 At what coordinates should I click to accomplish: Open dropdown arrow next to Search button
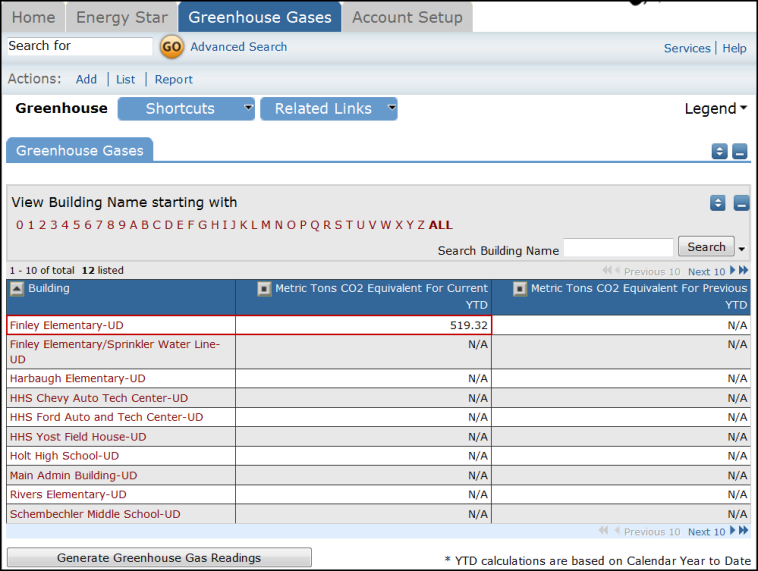pos(742,249)
